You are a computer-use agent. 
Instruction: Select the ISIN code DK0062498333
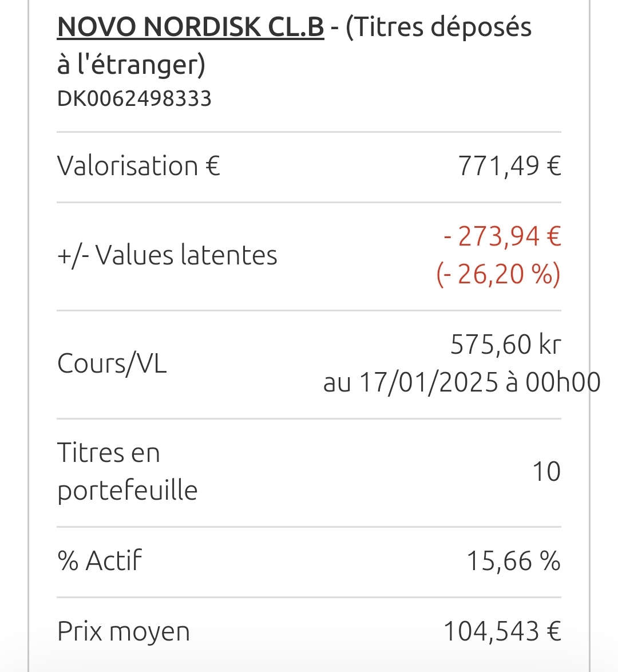point(134,98)
